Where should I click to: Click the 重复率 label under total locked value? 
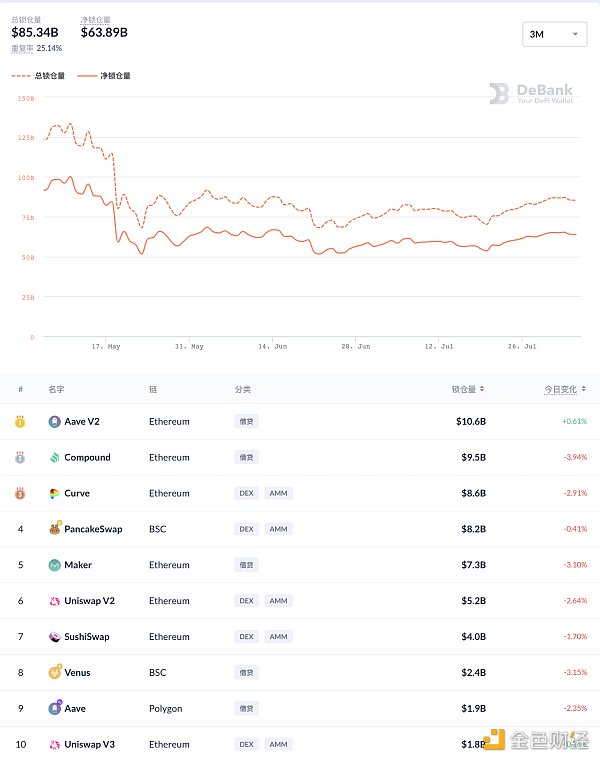[x=22, y=48]
